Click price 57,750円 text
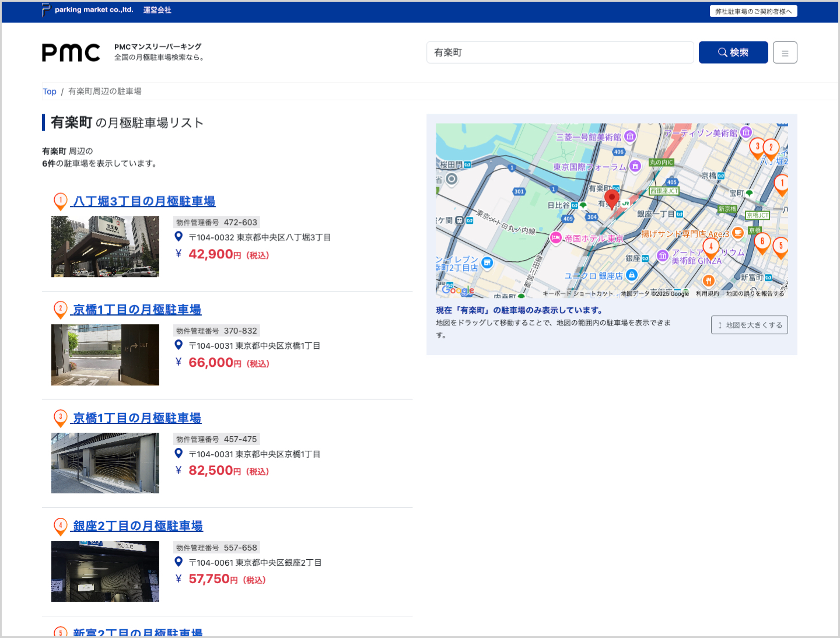This screenshot has width=840, height=638. (227, 579)
